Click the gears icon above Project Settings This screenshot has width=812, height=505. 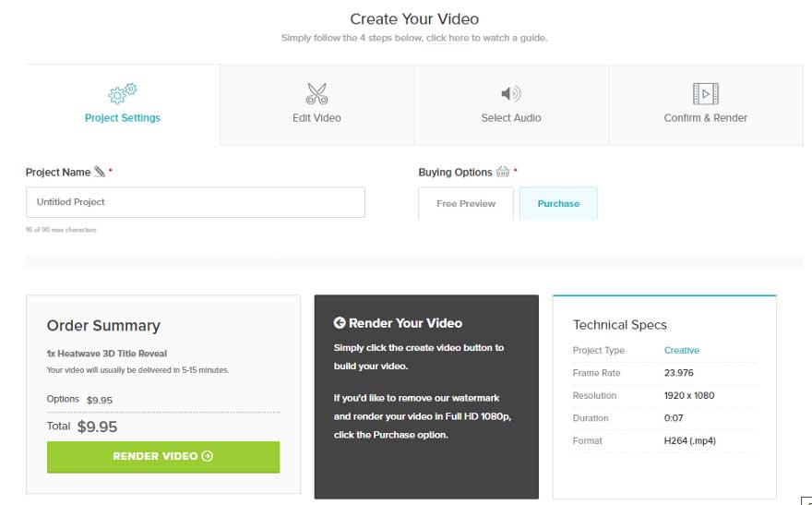coord(123,93)
